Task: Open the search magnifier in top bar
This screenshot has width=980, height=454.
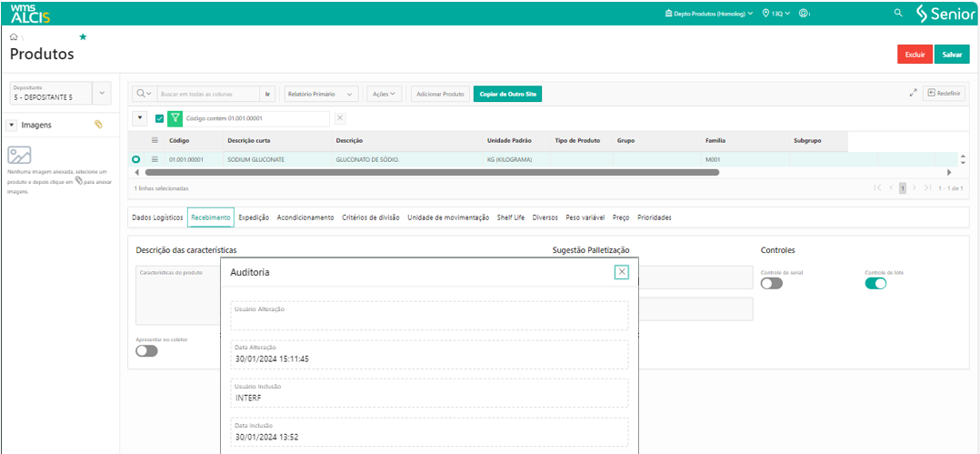Action: click(x=899, y=13)
